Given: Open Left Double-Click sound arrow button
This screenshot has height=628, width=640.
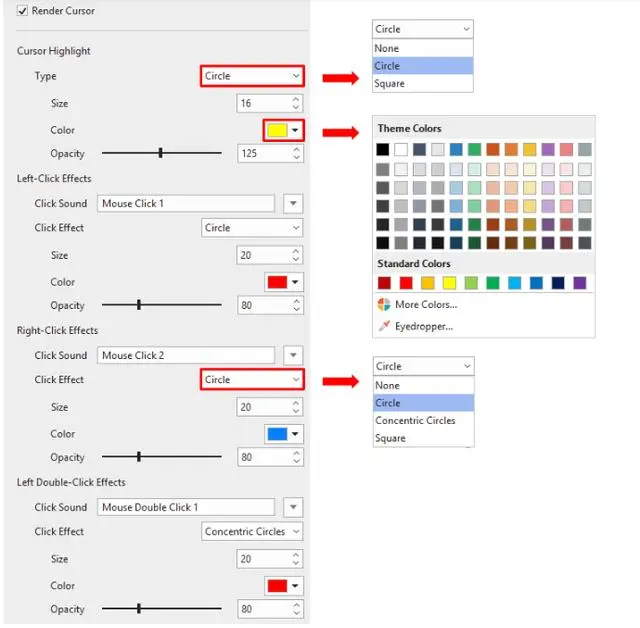Looking at the screenshot, I should [293, 507].
